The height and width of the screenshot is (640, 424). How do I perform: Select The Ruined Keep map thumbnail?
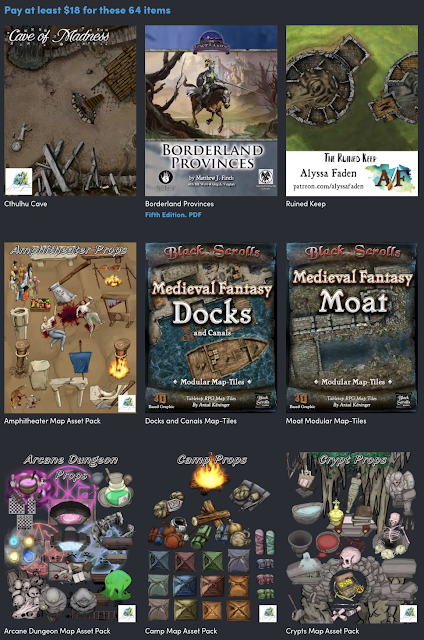coord(352,111)
